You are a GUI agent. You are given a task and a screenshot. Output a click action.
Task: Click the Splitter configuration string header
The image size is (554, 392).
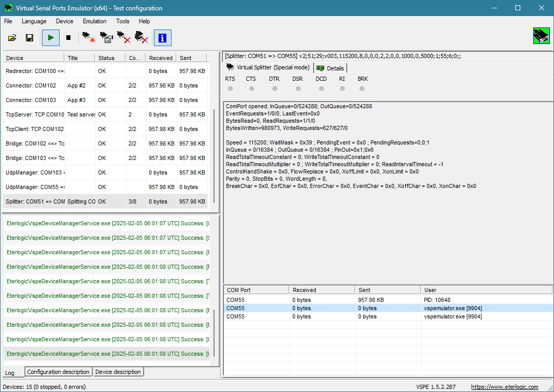(343, 56)
